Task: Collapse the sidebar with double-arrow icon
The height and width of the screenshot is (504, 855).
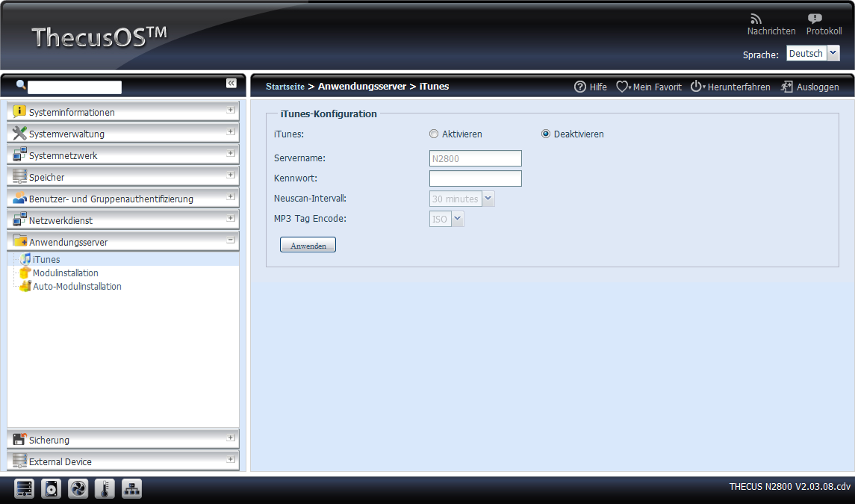Action: (231, 83)
